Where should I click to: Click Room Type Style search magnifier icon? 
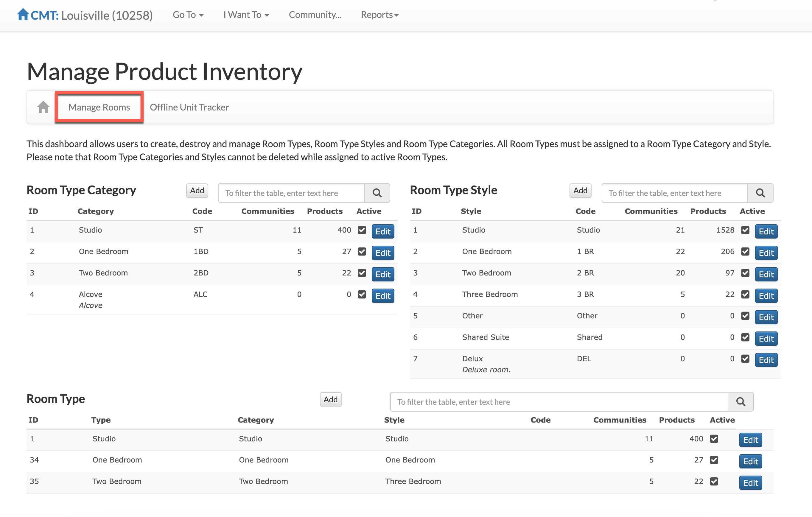coord(760,193)
